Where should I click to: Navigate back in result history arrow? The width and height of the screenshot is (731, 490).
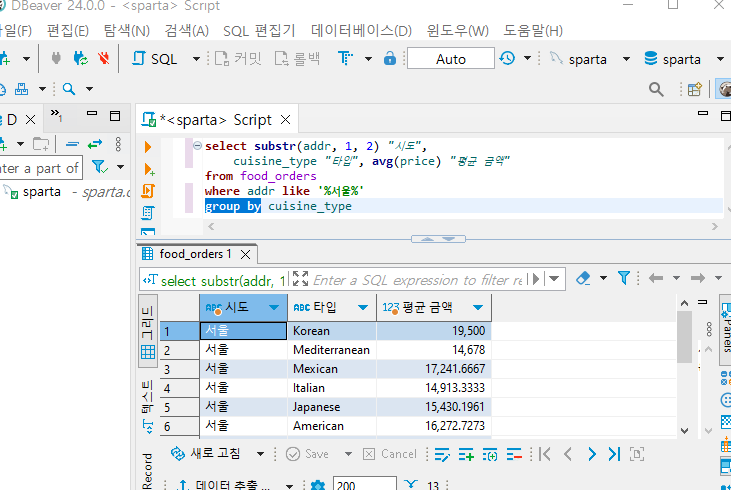click(x=655, y=278)
